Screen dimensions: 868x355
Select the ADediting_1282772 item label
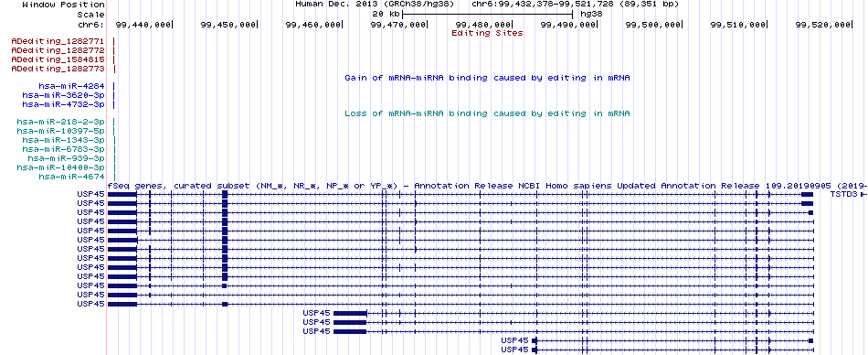coord(58,50)
